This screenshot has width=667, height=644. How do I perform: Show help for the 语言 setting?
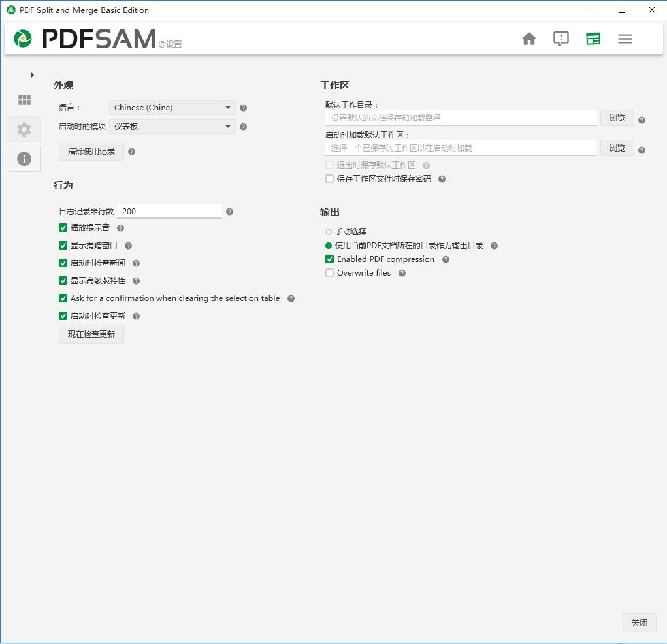click(x=243, y=108)
